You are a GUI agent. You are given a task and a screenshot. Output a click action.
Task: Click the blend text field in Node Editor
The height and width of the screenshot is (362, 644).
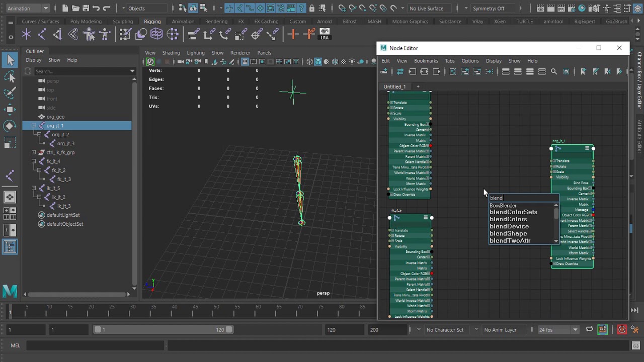pos(523,198)
